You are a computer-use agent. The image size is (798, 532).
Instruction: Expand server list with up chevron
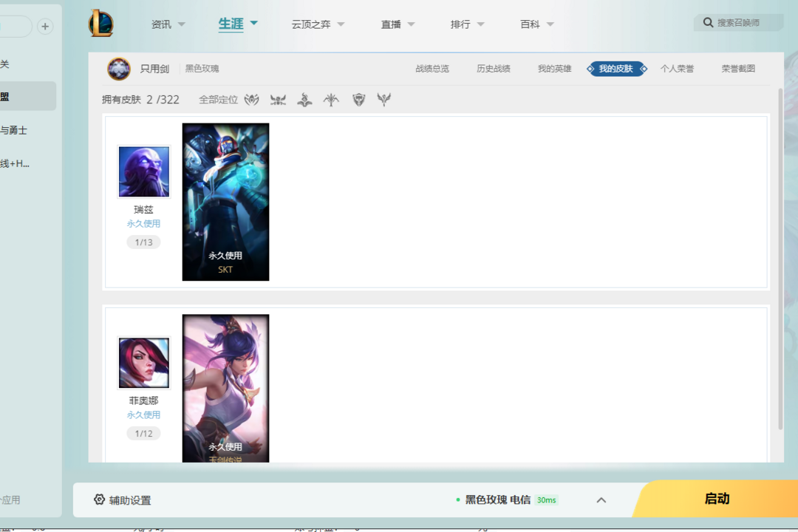tap(601, 500)
